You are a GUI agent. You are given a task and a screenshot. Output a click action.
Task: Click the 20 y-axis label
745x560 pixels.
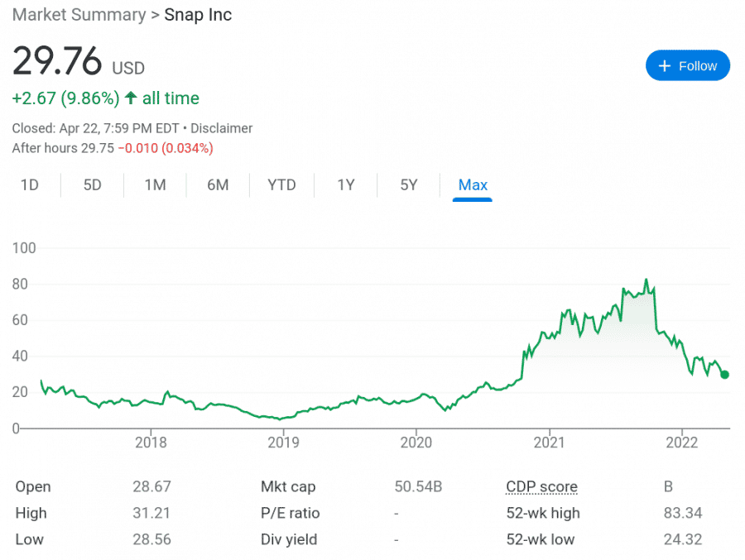click(x=20, y=392)
